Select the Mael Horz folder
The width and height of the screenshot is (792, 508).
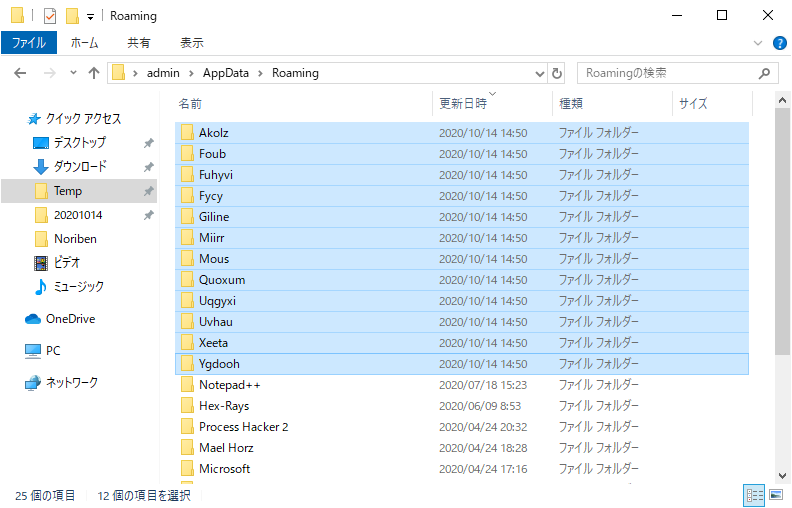[462, 448]
